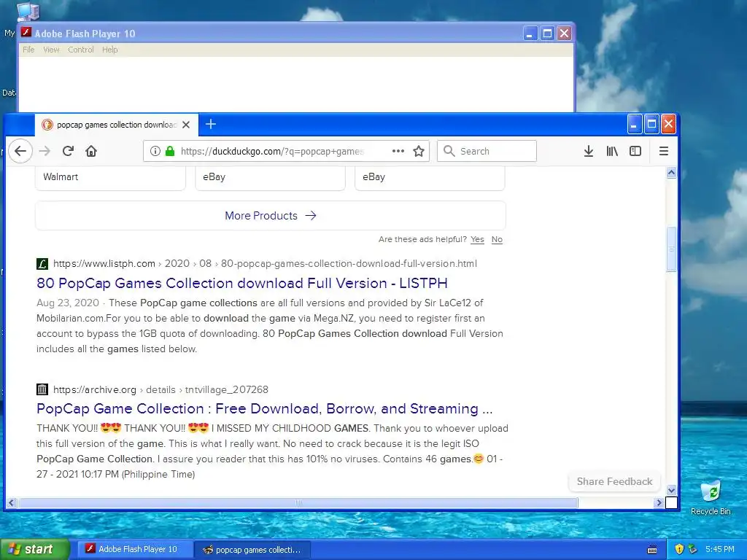747x560 pixels.
Task: Open the Recycle Bin desktop icon
Action: click(711, 497)
